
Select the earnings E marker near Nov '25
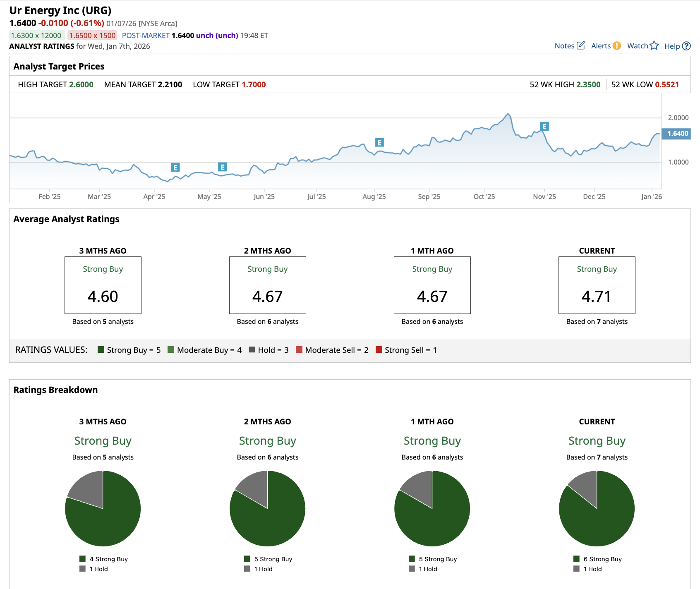click(544, 127)
